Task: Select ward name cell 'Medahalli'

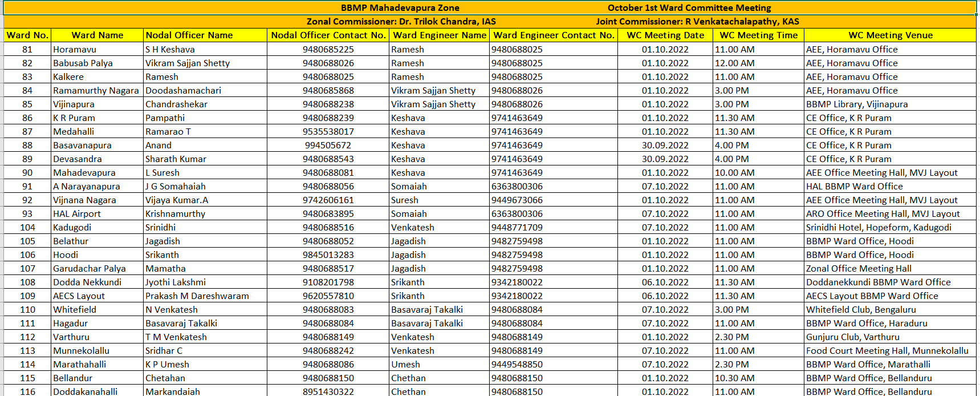Action: pos(97,132)
